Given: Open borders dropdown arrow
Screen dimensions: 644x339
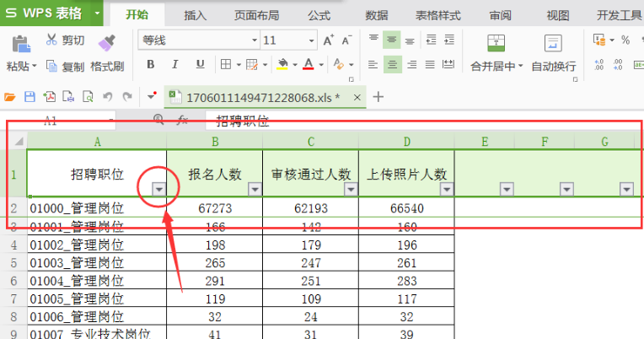Looking at the screenshot, I should point(239,65).
